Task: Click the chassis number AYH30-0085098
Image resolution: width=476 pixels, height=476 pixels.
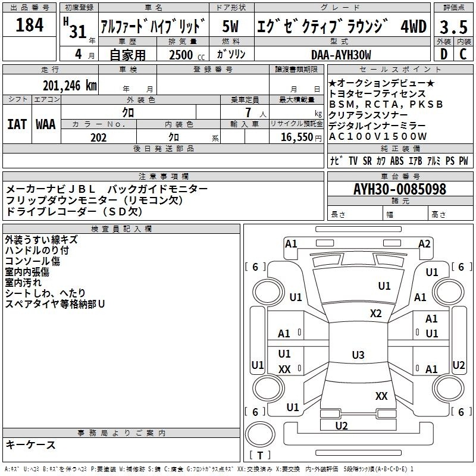Action: tap(399, 190)
